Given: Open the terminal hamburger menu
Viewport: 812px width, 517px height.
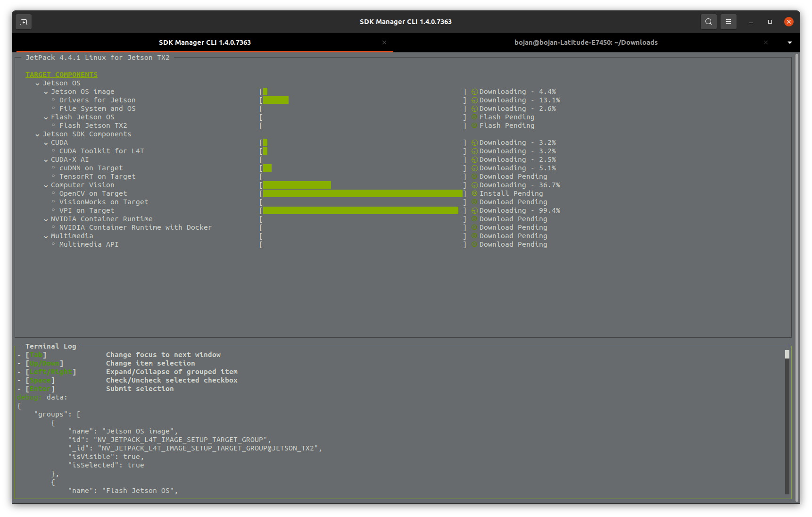Looking at the screenshot, I should (728, 21).
